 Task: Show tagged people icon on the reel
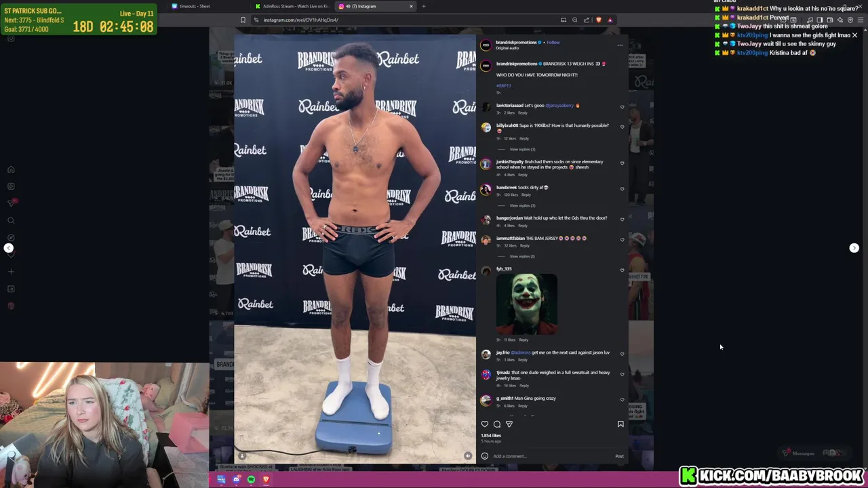coord(242,456)
